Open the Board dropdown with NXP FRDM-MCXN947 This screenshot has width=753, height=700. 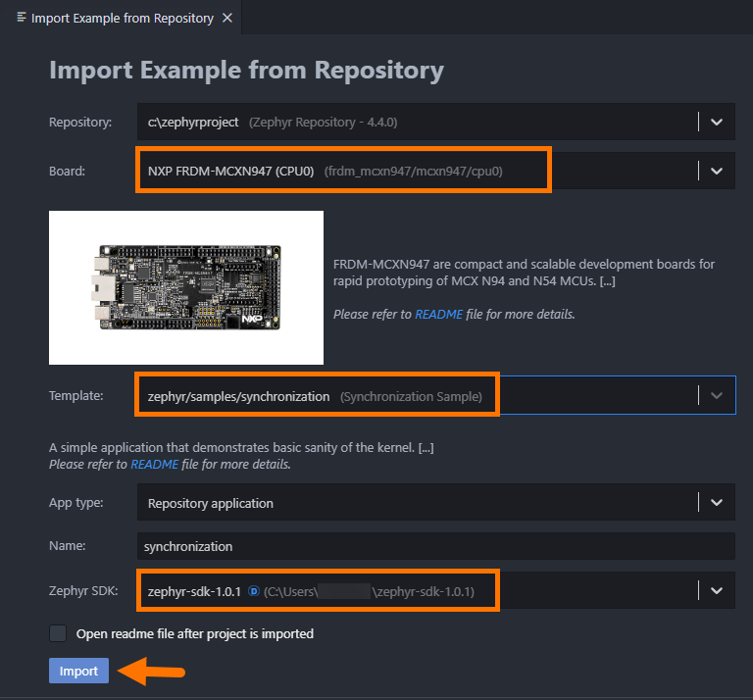click(436, 171)
